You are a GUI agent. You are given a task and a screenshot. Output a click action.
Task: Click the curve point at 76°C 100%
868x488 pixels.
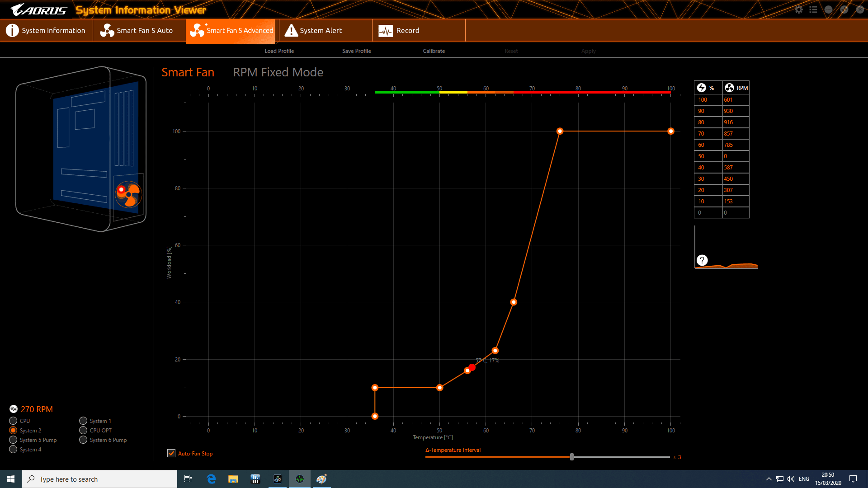pyautogui.click(x=560, y=131)
